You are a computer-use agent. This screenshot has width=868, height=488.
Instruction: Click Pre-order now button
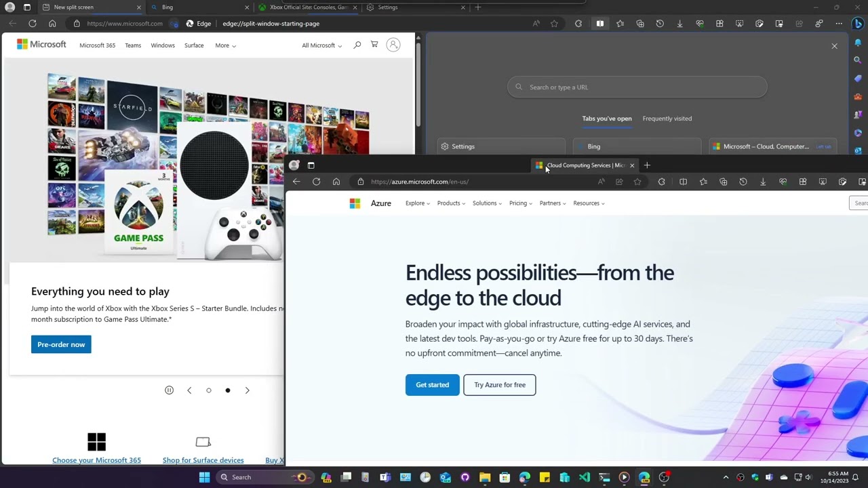point(61,344)
